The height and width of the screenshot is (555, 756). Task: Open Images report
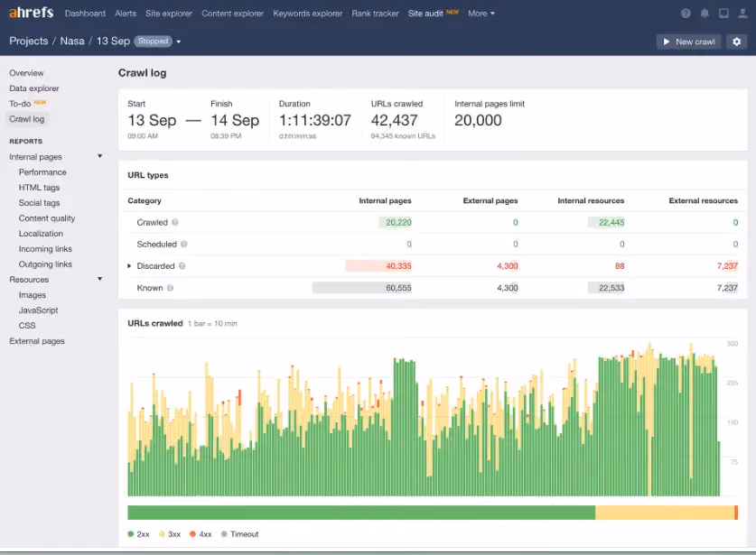point(33,295)
